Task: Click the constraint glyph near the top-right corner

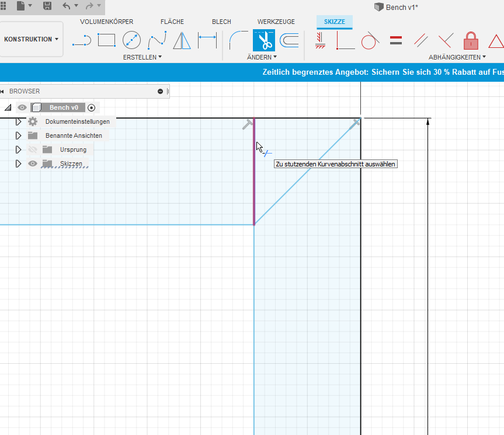Action: point(354,124)
